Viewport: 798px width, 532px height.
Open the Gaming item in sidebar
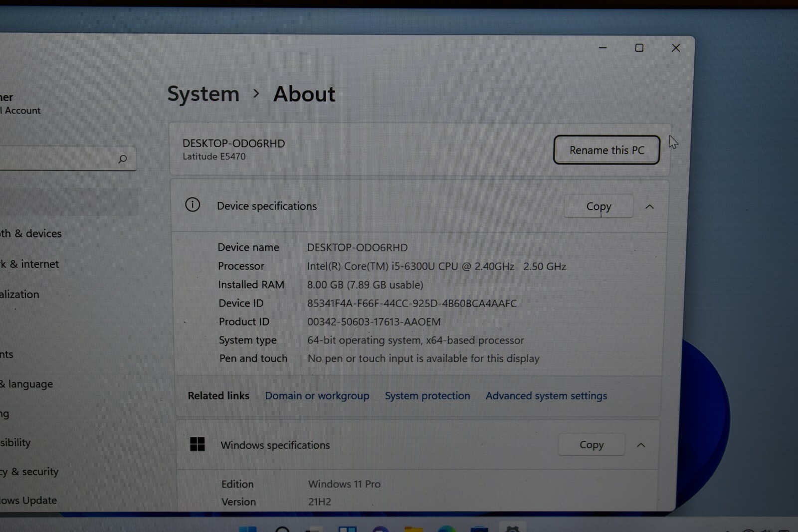5,413
